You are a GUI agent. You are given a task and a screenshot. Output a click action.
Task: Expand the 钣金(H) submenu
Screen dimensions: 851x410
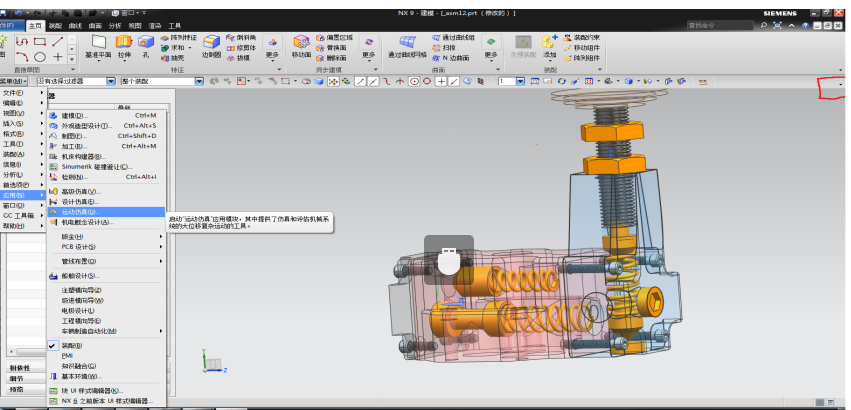coord(106,237)
